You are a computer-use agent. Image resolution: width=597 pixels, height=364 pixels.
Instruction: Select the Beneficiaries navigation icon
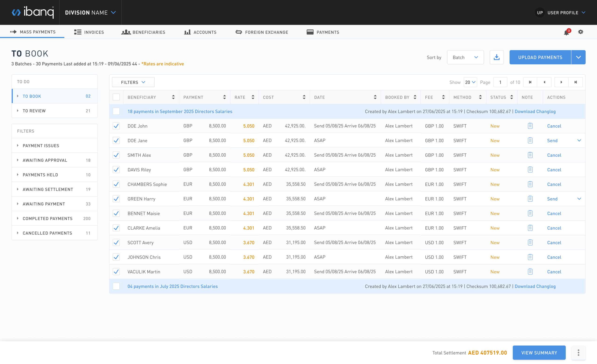pos(125,32)
